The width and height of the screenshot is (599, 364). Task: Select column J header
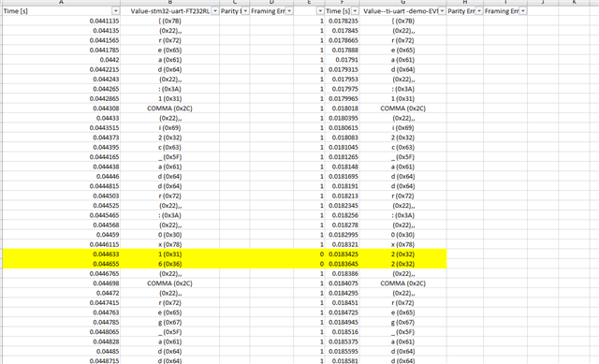pyautogui.click(x=543, y=2)
